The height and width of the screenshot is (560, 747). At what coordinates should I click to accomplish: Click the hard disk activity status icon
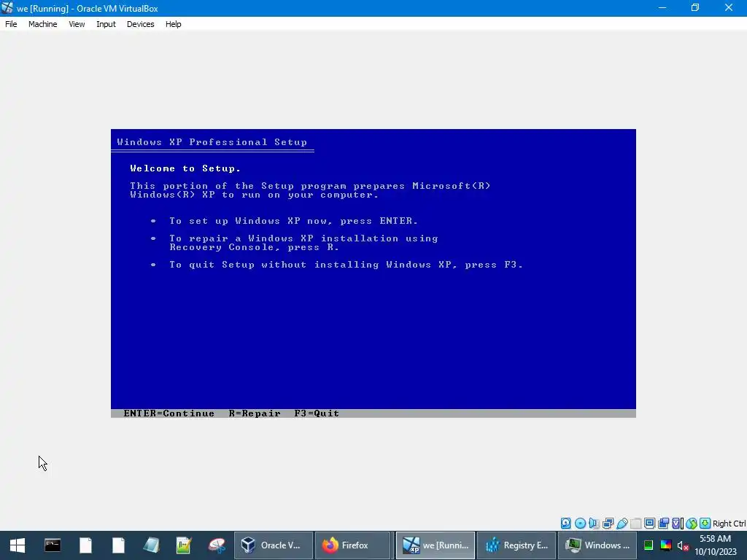[565, 524]
